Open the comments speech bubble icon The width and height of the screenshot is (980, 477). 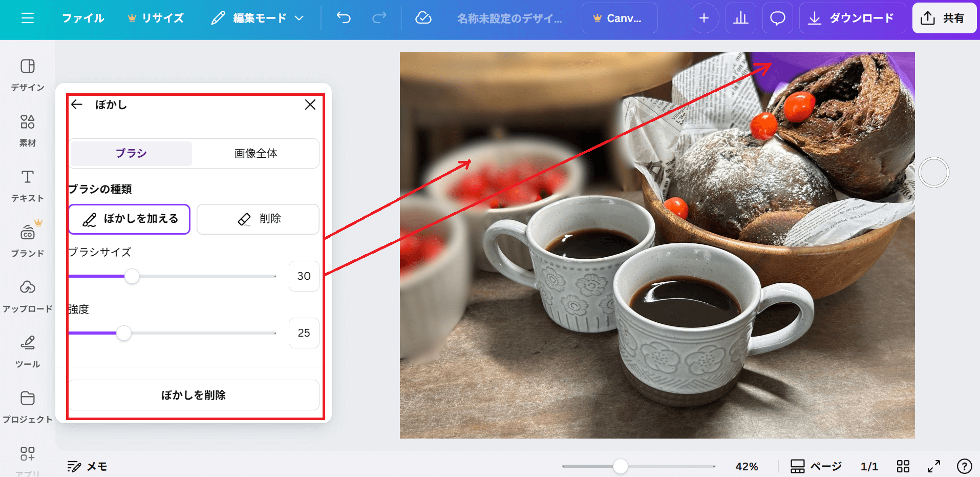(777, 18)
